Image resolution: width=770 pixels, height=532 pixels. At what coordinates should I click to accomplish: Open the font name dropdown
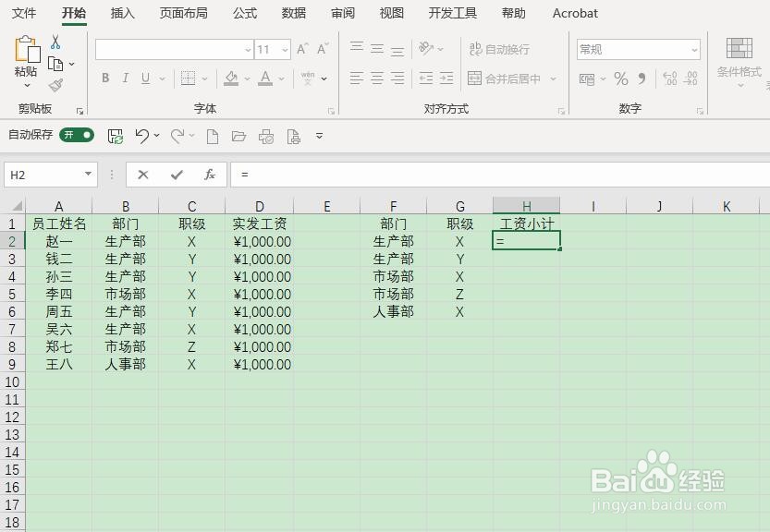(x=248, y=50)
